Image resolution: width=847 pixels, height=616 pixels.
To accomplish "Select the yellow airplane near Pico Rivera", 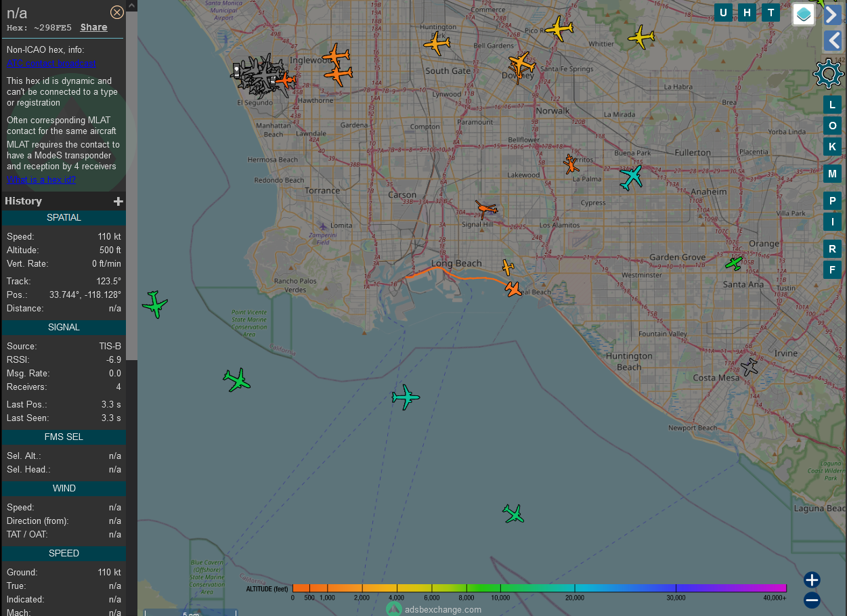I will (x=559, y=29).
